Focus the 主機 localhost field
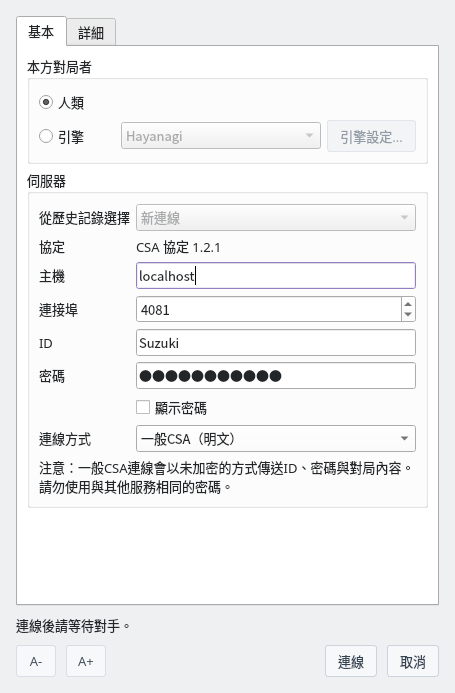455x693 pixels. 275,276
